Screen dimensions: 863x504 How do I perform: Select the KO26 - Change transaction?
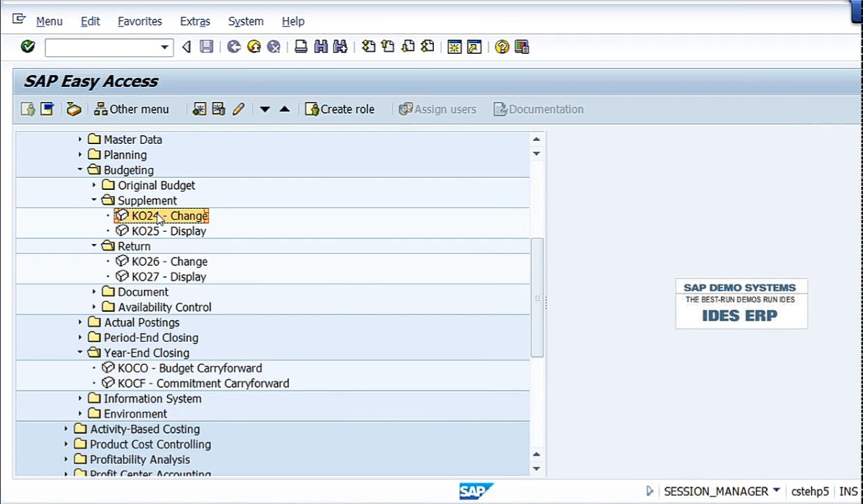[x=162, y=262]
